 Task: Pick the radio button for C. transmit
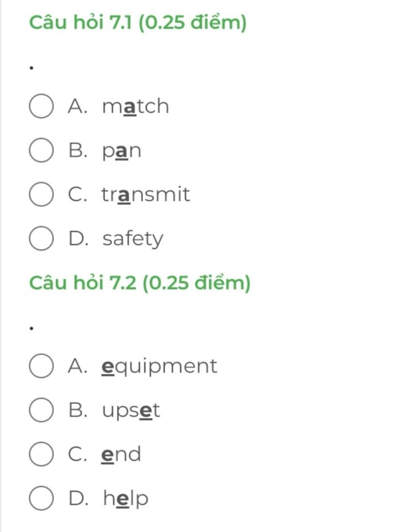tap(41, 195)
